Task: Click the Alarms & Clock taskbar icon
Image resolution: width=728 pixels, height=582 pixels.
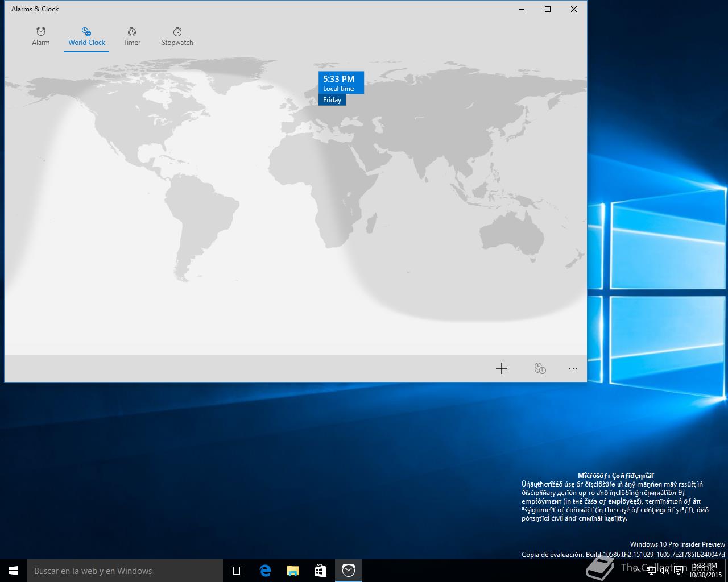Action: 349,571
